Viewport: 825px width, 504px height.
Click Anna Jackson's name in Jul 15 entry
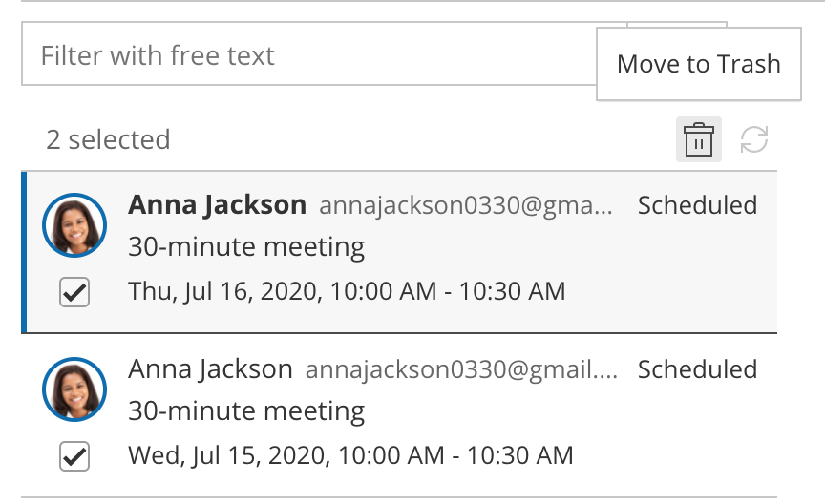point(210,368)
